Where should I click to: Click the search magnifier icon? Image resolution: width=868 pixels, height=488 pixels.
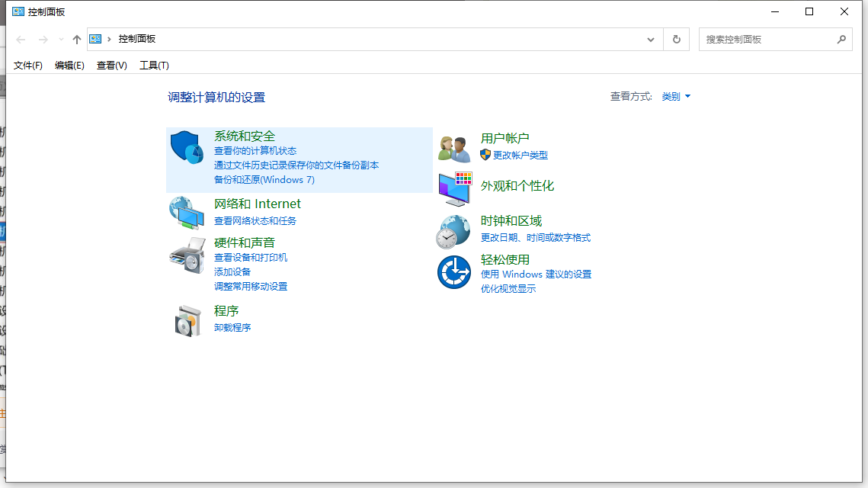pos(841,40)
